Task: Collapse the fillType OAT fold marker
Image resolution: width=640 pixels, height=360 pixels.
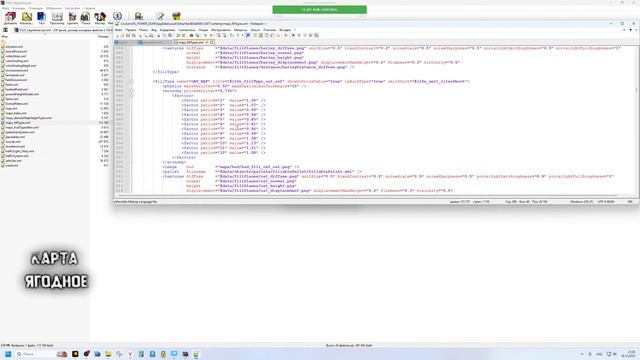Action: point(131,81)
